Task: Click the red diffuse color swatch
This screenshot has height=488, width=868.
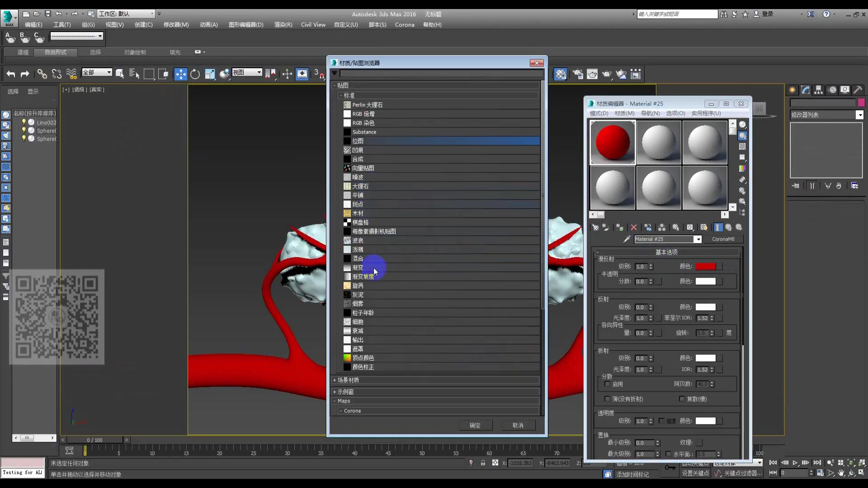Action: [x=705, y=267]
